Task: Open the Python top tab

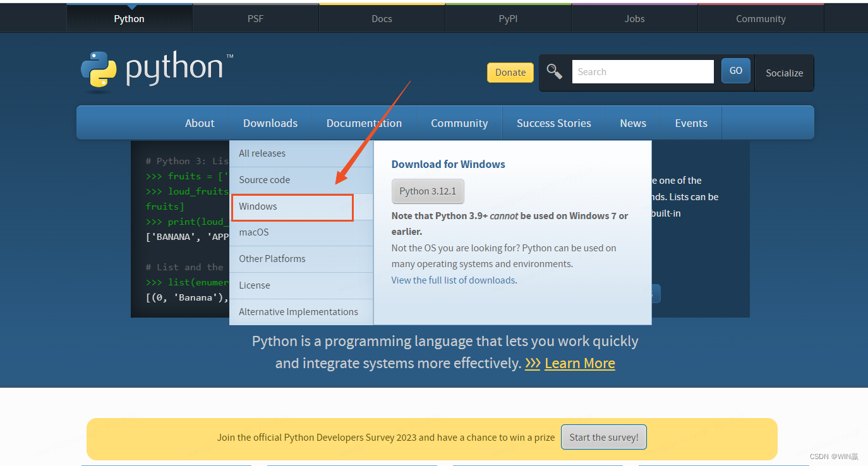Action: pos(129,18)
